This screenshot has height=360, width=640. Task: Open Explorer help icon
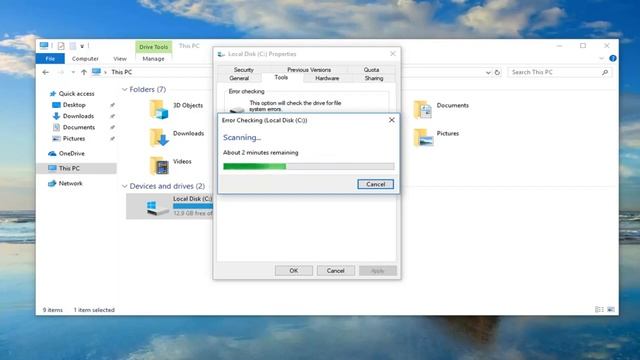(613, 58)
